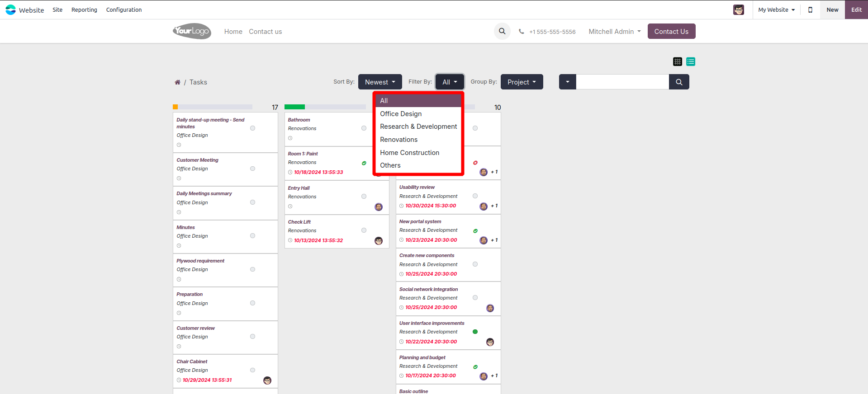Open the Sort By Newest dropdown
Image resolution: width=868 pixels, height=394 pixels.
[380, 82]
